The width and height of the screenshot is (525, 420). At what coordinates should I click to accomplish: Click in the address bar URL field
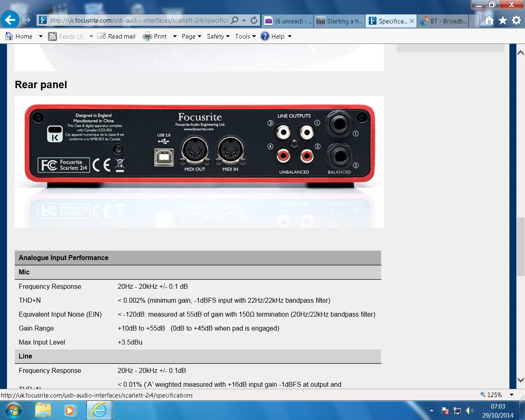[139, 20]
